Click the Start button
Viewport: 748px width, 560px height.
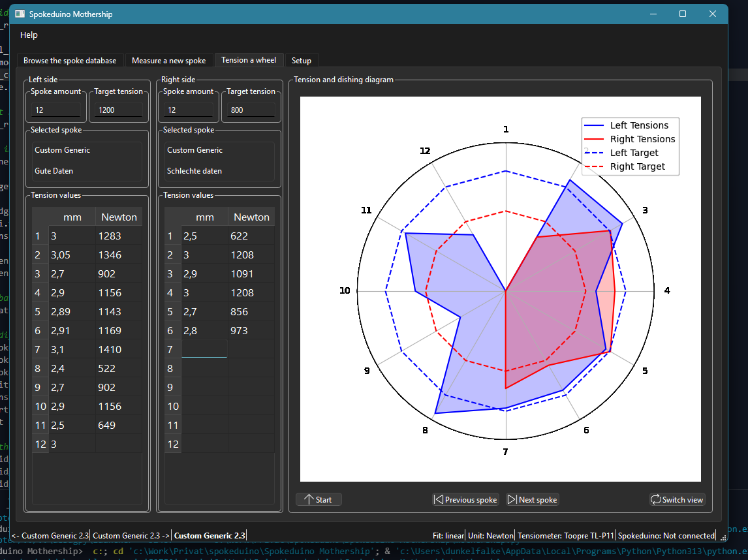(318, 499)
